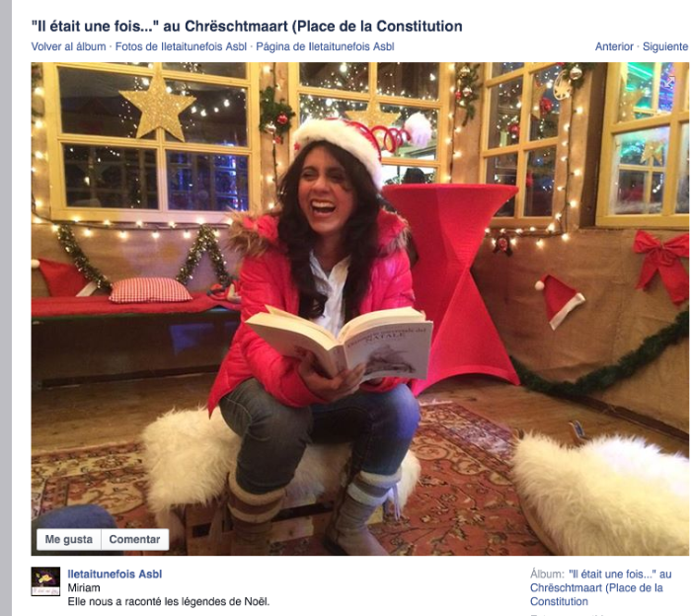This screenshot has width=692, height=616.
Task: Click the album title heading at top
Action: 247,27
